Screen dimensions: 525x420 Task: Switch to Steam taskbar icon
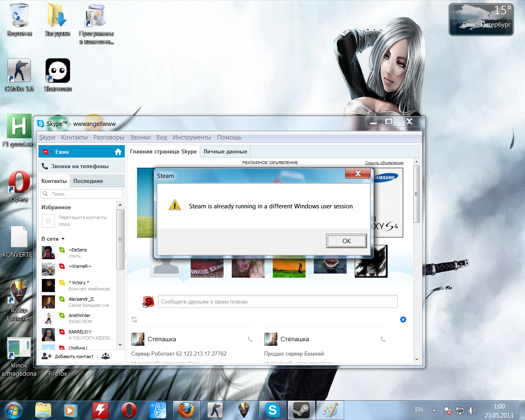(301, 410)
